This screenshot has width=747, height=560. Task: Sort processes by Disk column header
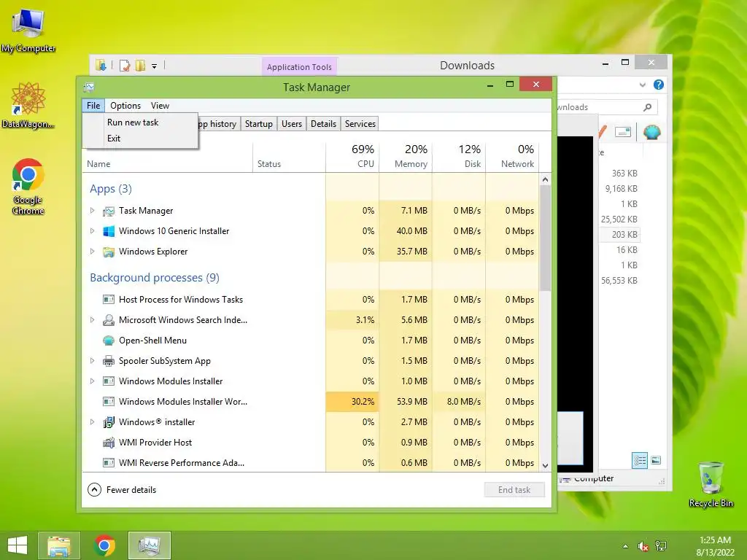[460, 156]
